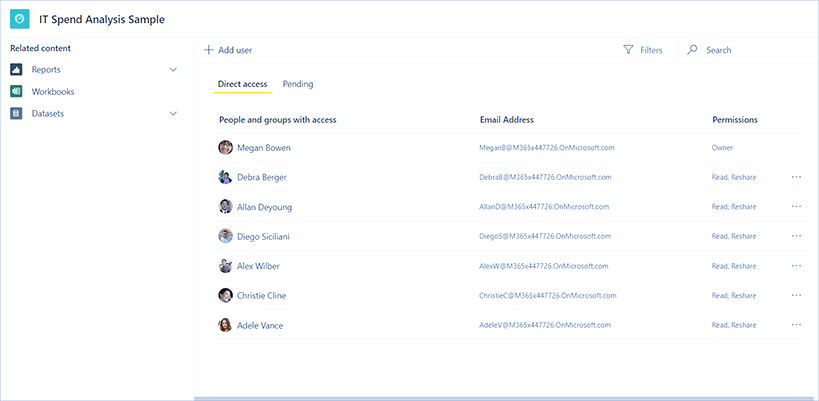Screen dimensions: 819x401
Task: Click the Workbooks Excel icon
Action: tap(16, 91)
